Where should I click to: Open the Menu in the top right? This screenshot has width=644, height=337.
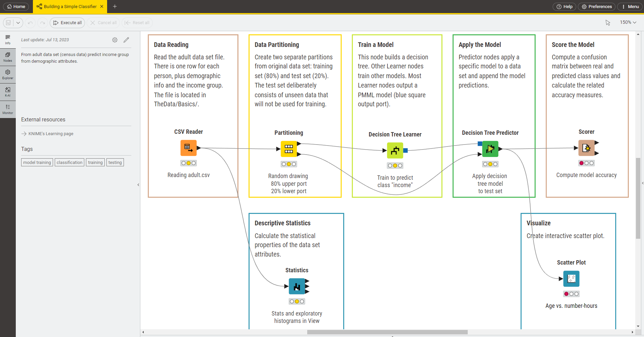(630, 6)
